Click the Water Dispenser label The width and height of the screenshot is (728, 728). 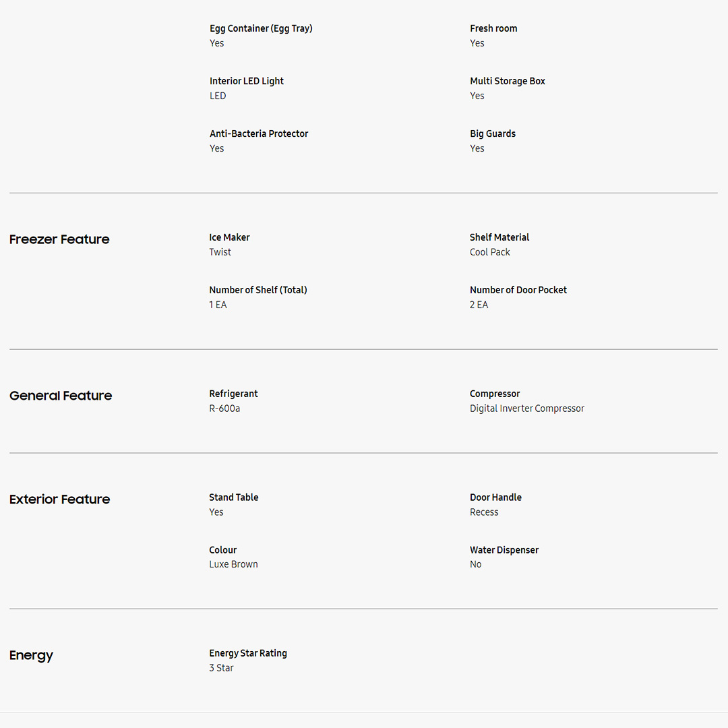504,550
